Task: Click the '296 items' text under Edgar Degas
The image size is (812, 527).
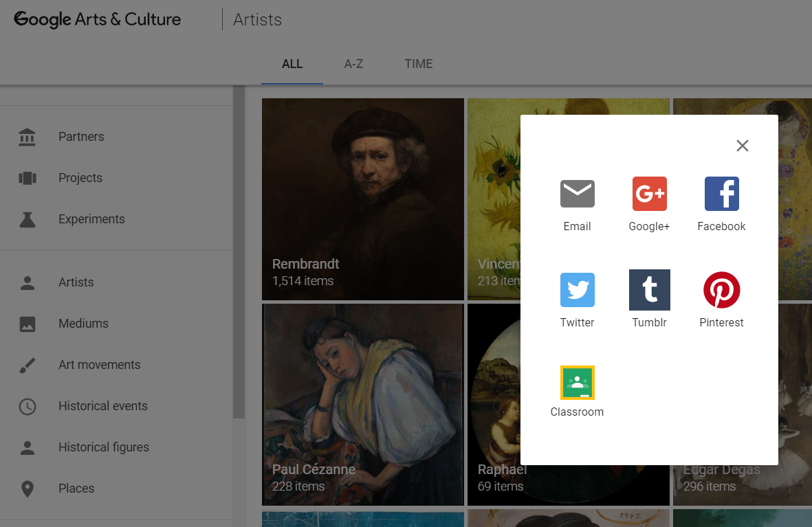Action: [710, 486]
